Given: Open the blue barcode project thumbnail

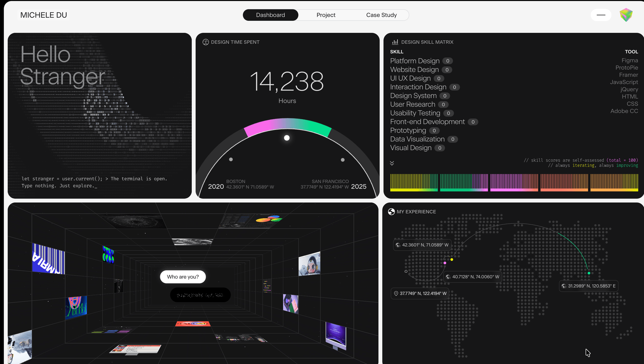Looking at the screenshot, I should pos(48,259).
